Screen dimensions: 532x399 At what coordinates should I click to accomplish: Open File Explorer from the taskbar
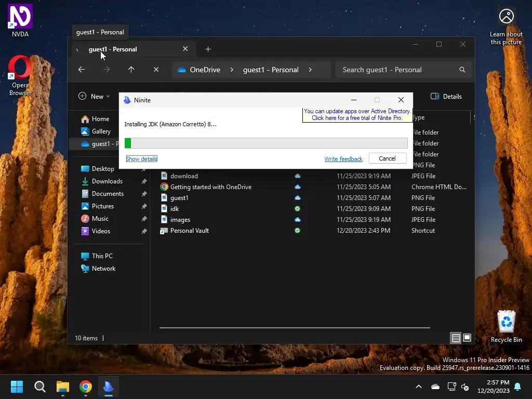pyautogui.click(x=63, y=387)
